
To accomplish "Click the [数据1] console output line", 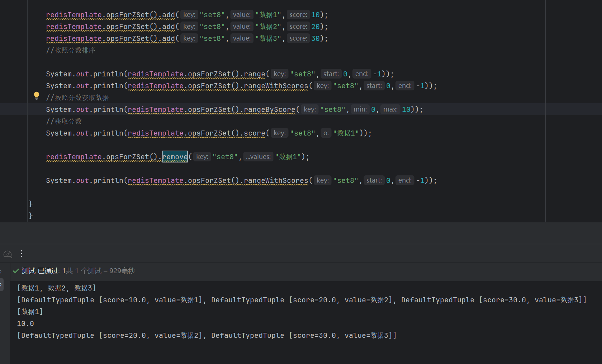I will 30,312.
